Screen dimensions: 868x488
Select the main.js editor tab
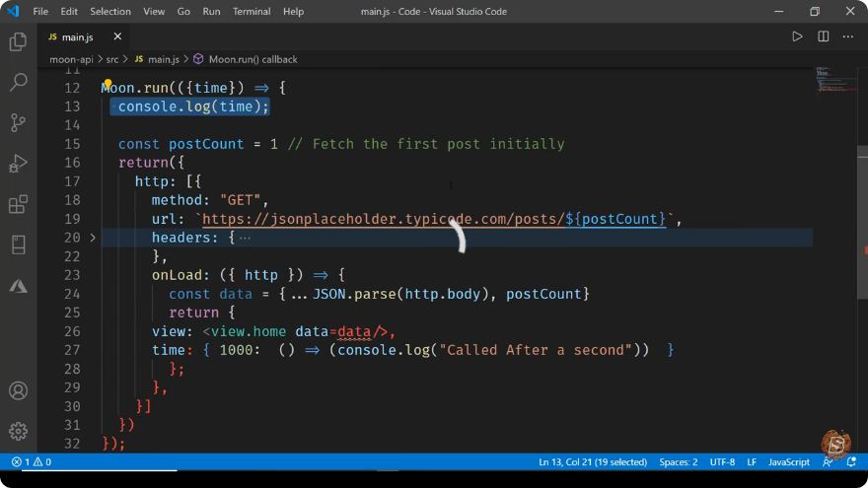[x=78, y=36]
